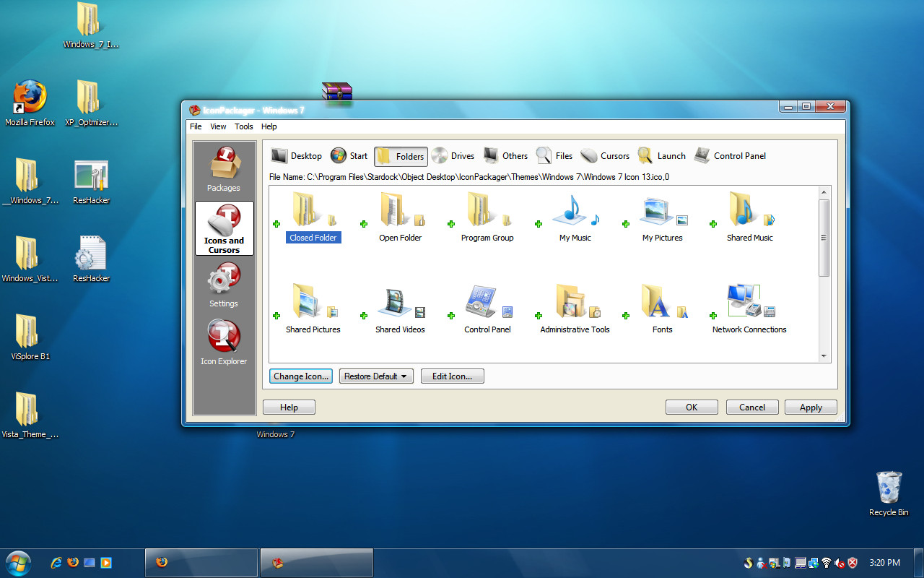924x578 pixels.
Task: Switch to the Others category tab
Action: (505, 156)
